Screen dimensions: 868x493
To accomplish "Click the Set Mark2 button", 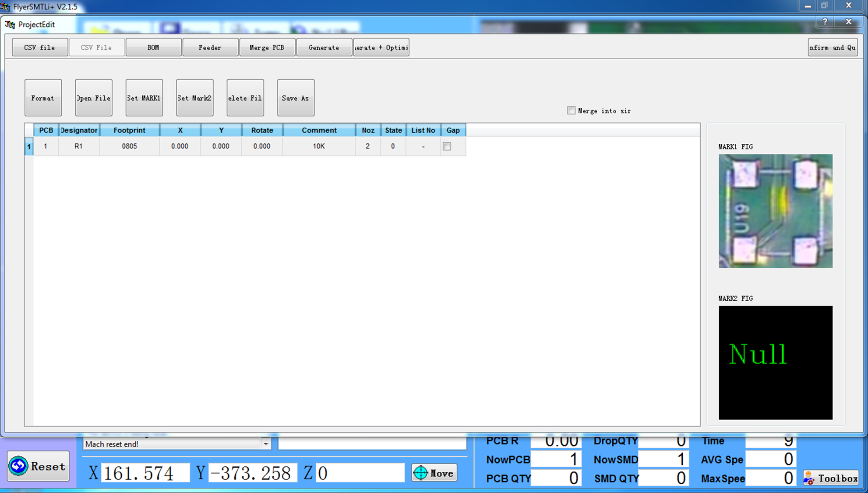I will pyautogui.click(x=194, y=98).
